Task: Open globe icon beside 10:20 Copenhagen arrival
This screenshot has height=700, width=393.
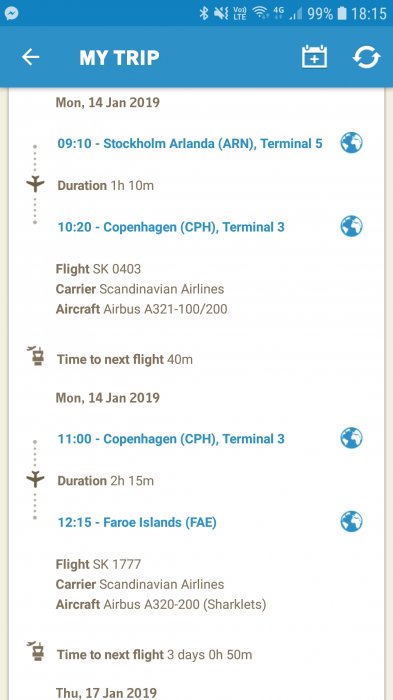Action: pos(351,226)
